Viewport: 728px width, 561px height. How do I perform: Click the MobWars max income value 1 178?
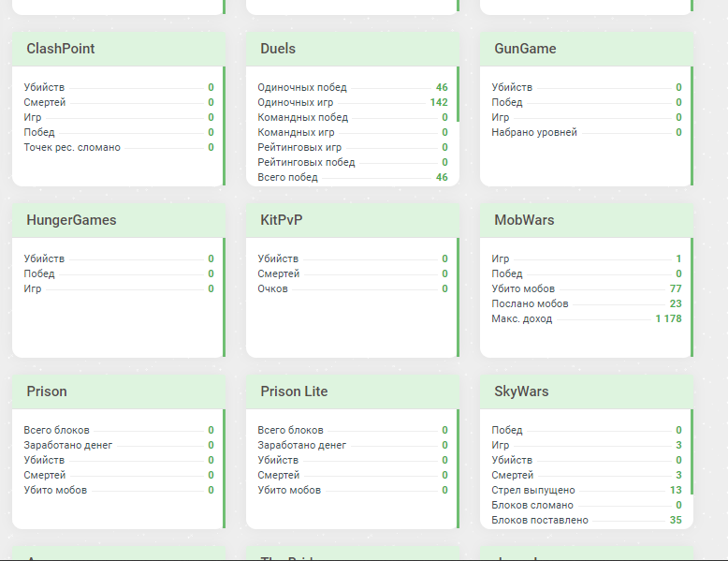668,318
